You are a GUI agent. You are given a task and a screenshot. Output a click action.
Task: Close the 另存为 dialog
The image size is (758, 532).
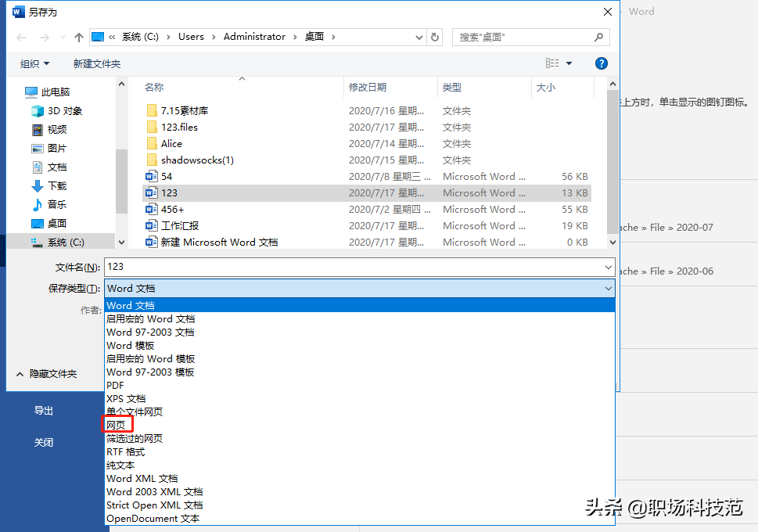[x=608, y=12]
